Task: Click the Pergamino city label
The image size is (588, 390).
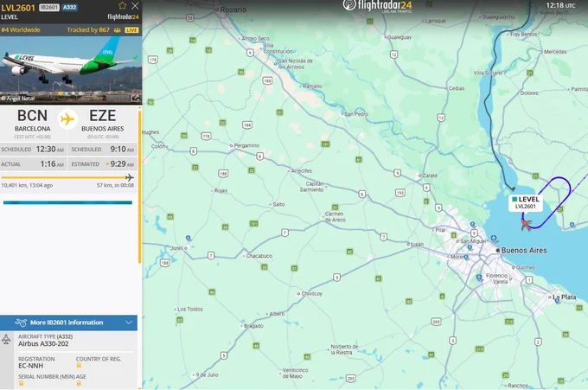Action: [246, 145]
